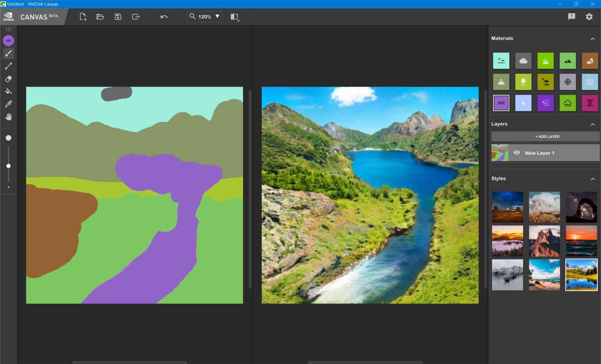
Task: Select the water/river material
Action: point(501,103)
